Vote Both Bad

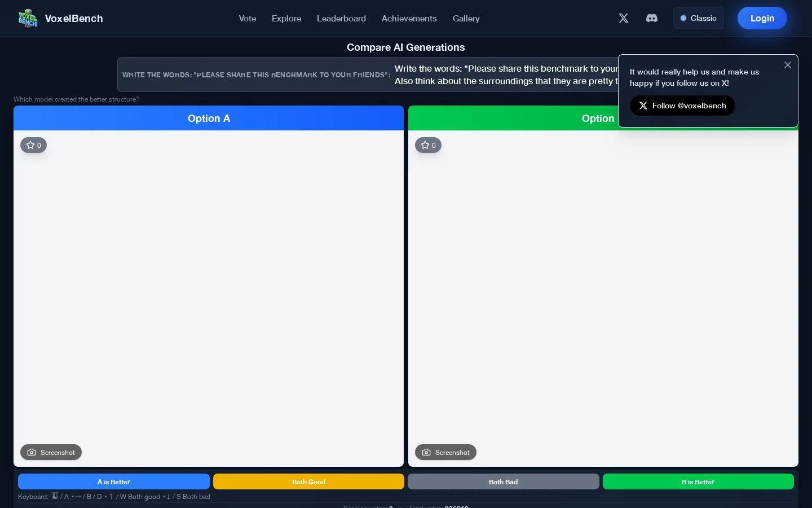tap(504, 481)
